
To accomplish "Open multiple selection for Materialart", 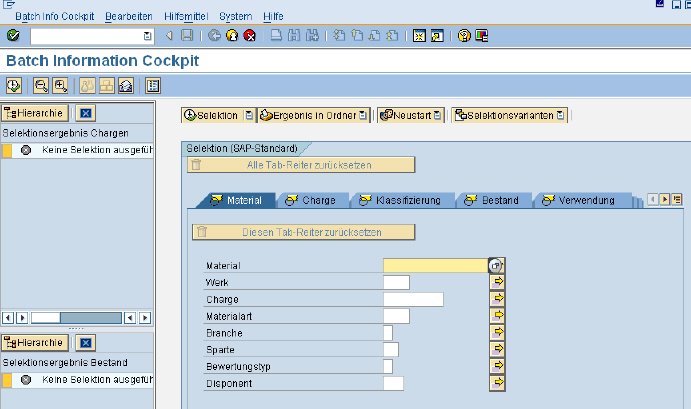I will click(x=498, y=315).
